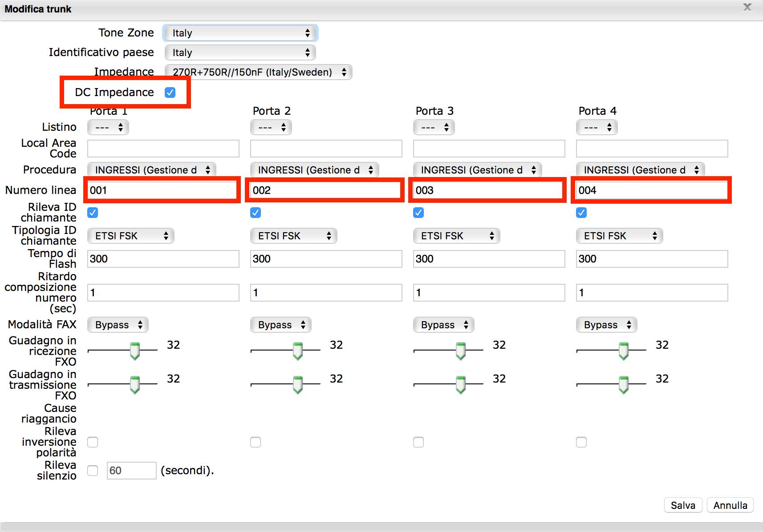
Task: Uncheck Rileva ID chiamante for Porta 1
Action: (93, 213)
